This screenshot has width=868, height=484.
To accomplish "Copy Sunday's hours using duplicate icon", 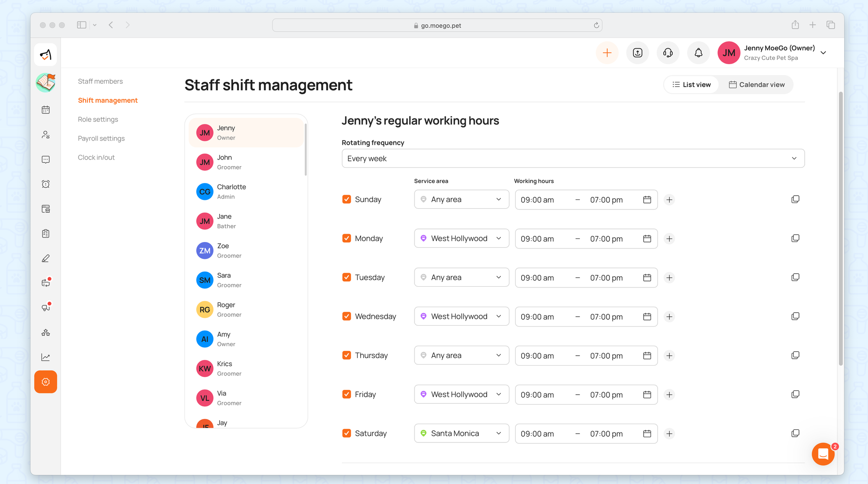I will [795, 199].
